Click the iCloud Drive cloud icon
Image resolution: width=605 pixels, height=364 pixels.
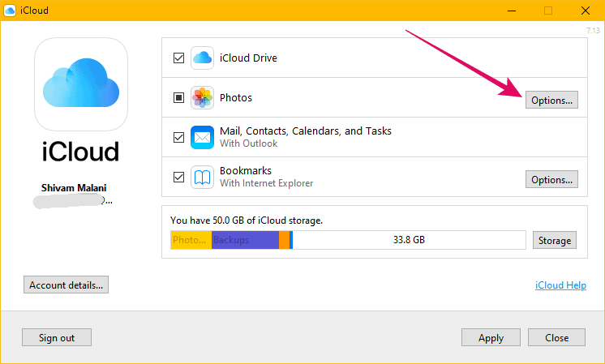coord(202,58)
